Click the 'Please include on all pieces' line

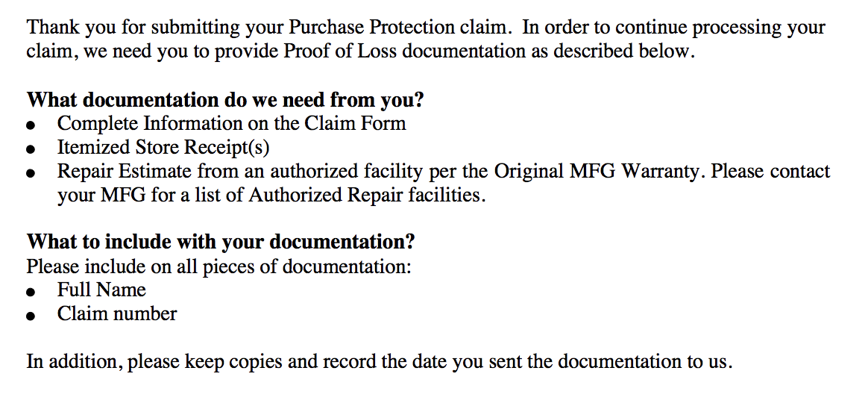click(219, 267)
